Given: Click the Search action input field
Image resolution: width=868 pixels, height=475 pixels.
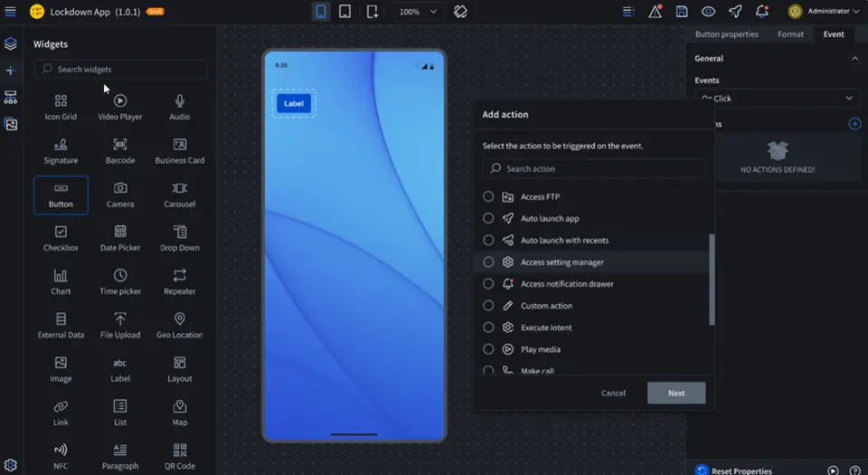Looking at the screenshot, I should click(597, 169).
